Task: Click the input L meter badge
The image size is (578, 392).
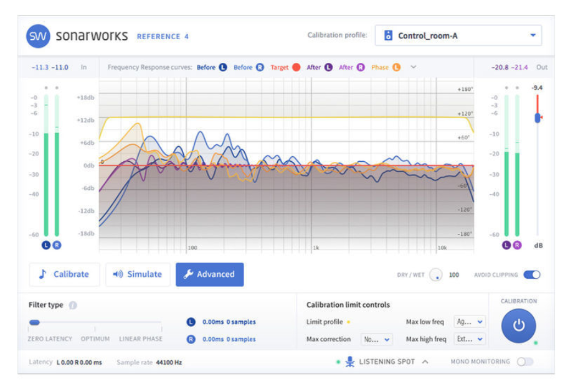Action: point(45,245)
